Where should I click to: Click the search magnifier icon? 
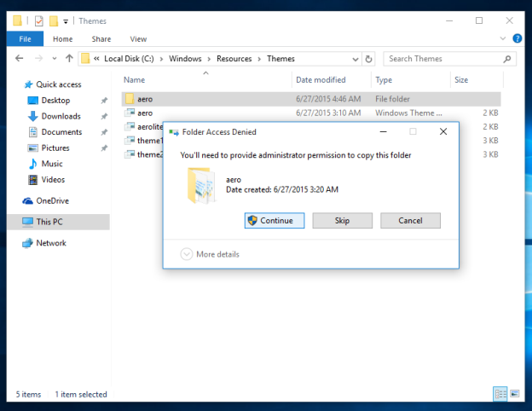(507, 59)
